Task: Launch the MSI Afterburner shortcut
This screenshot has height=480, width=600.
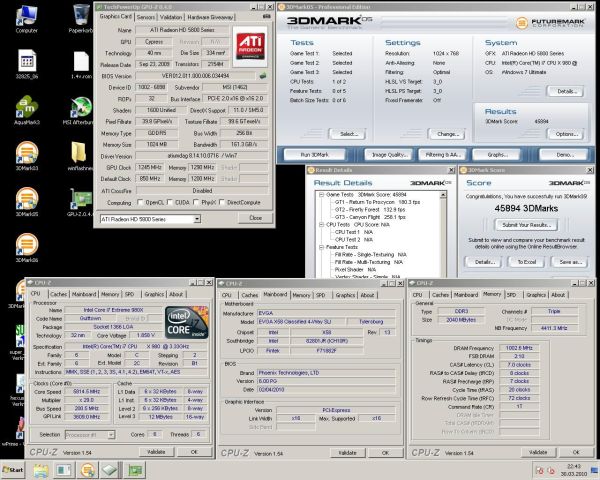Action: click(x=78, y=110)
